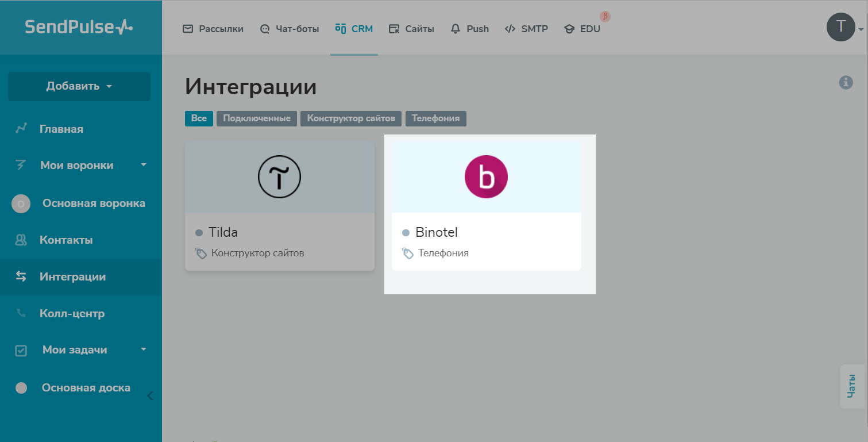Switch to the Чат-боты tab
Image resolution: width=868 pixels, height=442 pixels.
coord(290,29)
